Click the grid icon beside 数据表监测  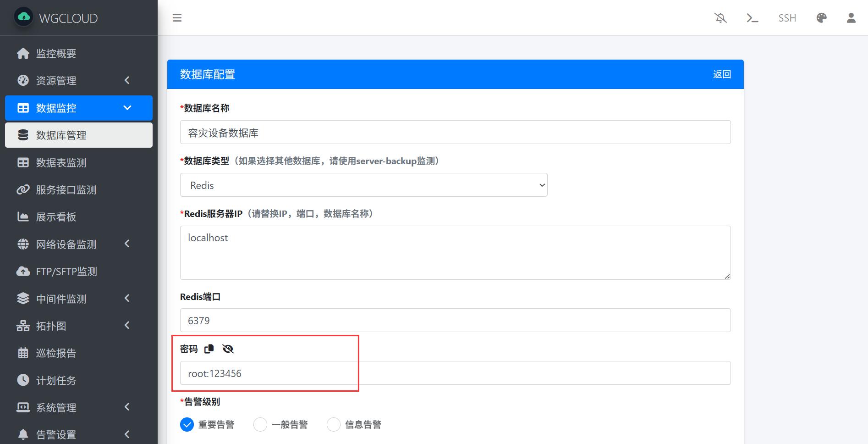(23, 162)
